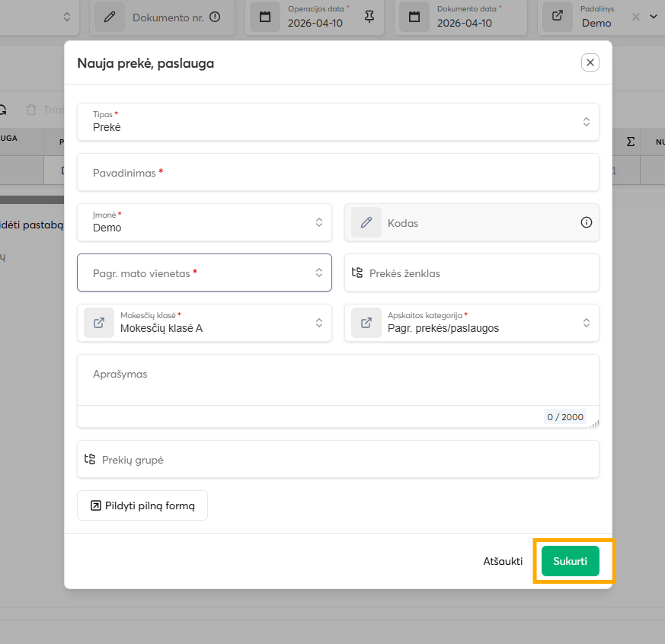Open Mokesčių klasė external link icon
665x644 pixels.
99,323
